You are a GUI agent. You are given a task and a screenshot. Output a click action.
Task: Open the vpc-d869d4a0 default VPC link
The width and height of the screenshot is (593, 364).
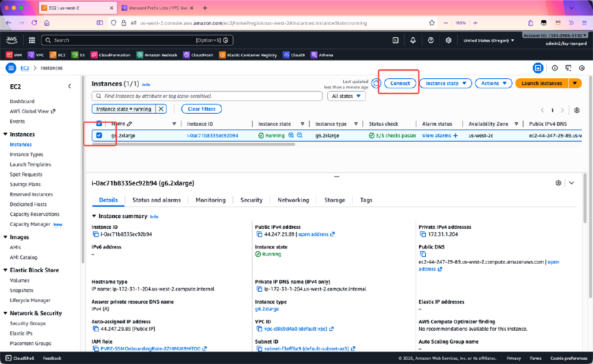pos(294,328)
